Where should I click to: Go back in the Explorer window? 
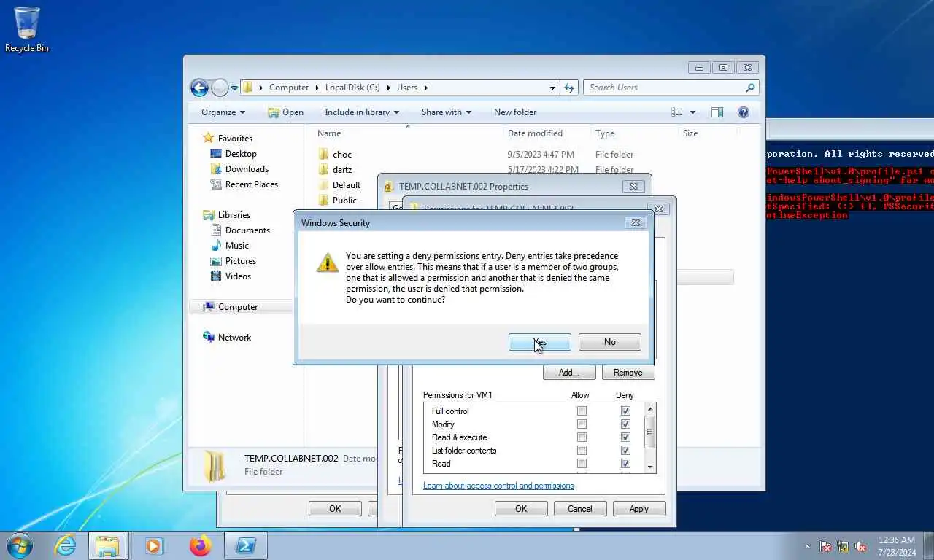click(199, 87)
